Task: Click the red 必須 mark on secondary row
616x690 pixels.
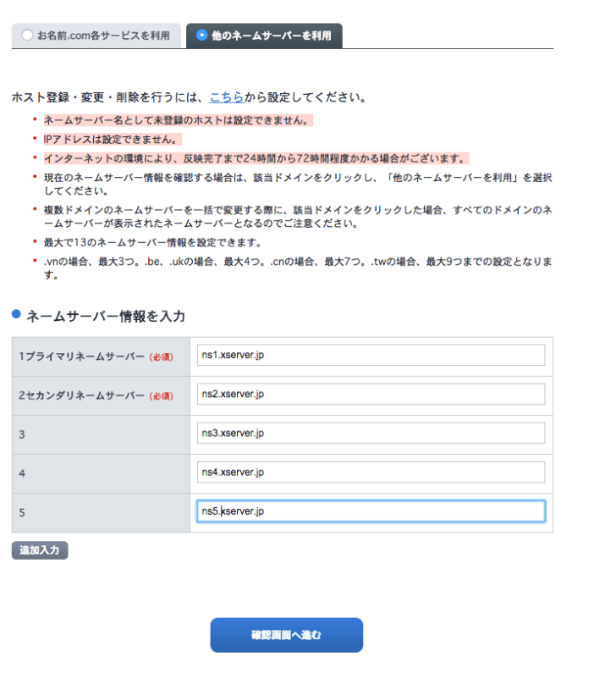Action: click(x=162, y=396)
